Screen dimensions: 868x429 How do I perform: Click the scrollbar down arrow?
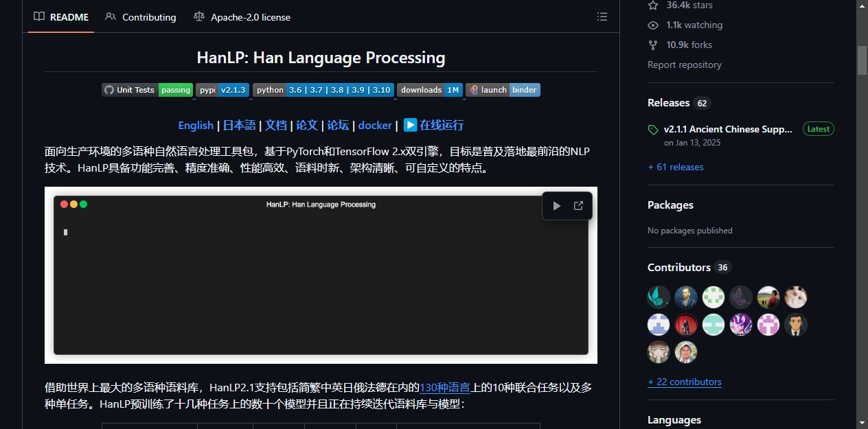[x=862, y=423]
